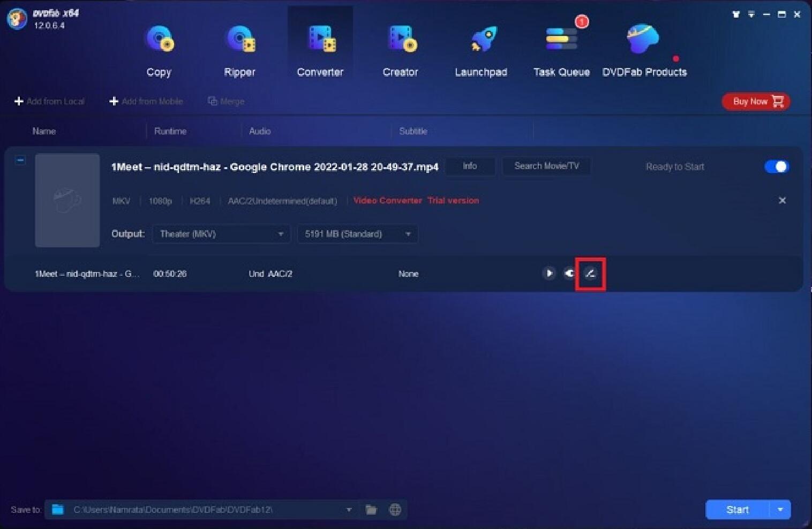Open the Theater (MKV) output dropdown

pyautogui.click(x=221, y=234)
